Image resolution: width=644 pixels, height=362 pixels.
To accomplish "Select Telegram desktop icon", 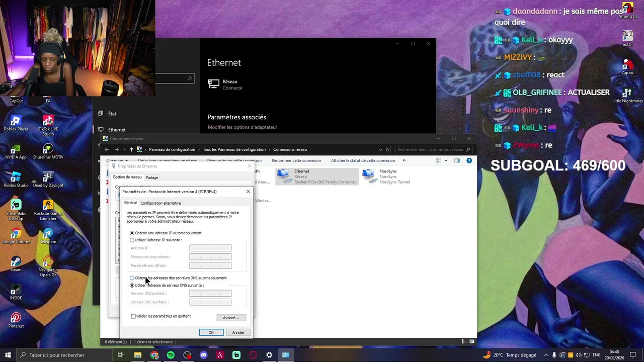I will [x=48, y=236].
